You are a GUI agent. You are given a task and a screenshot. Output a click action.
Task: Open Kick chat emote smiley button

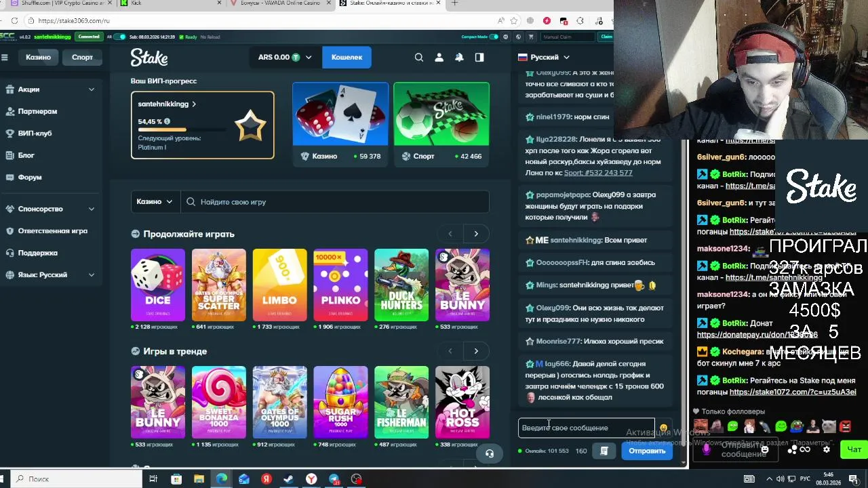(x=765, y=449)
